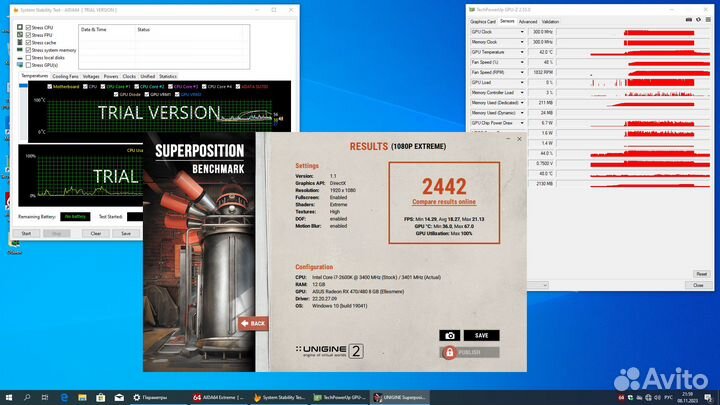Switch to AIDA64 Extreme taskbar button
Viewport: 720px width, 405px height.
(x=219, y=398)
